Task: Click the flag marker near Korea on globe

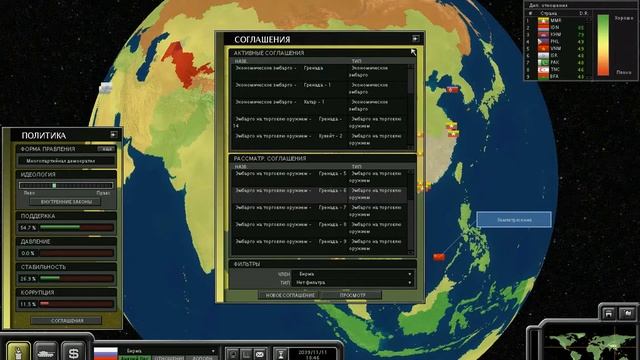Action: (452, 89)
